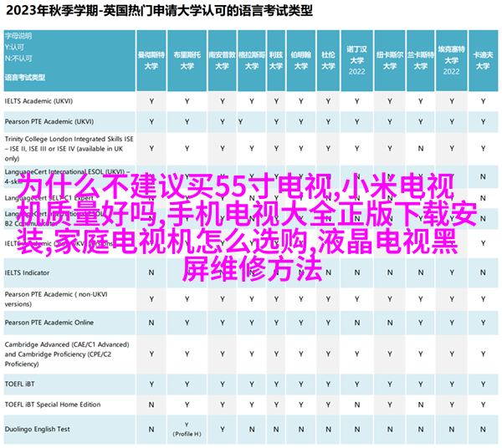Select the 杜伦大学 column header
This screenshot has height=448, width=502.
pyautogui.click(x=328, y=60)
